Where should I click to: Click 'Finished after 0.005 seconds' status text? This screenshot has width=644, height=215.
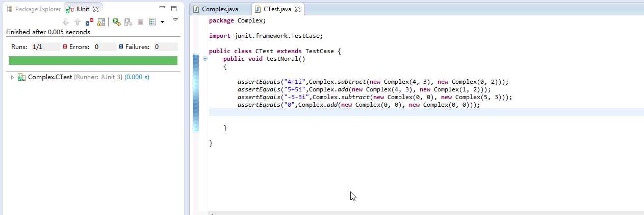point(48,32)
